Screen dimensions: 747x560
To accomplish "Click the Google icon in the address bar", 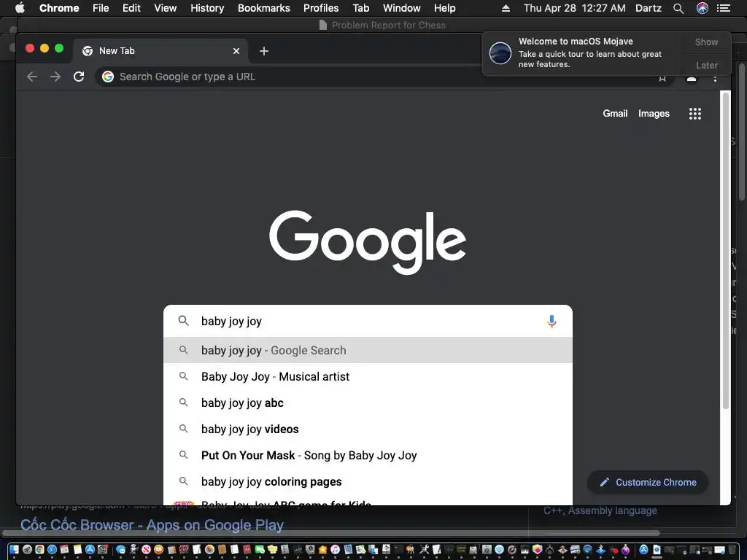I will (108, 76).
